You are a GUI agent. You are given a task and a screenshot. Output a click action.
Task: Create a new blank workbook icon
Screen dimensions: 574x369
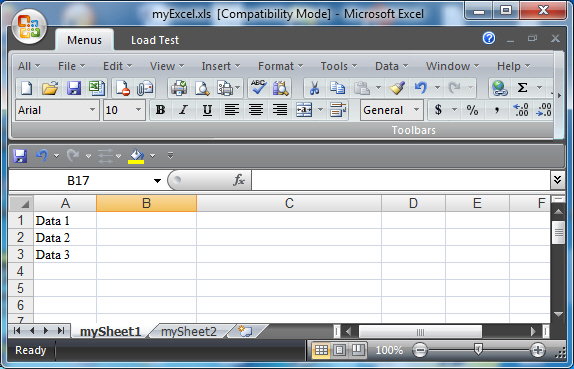(26, 88)
